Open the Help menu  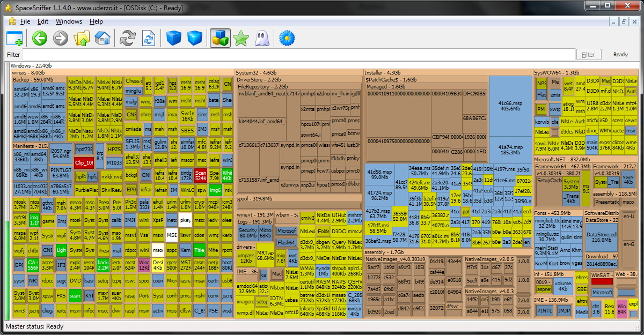96,21
